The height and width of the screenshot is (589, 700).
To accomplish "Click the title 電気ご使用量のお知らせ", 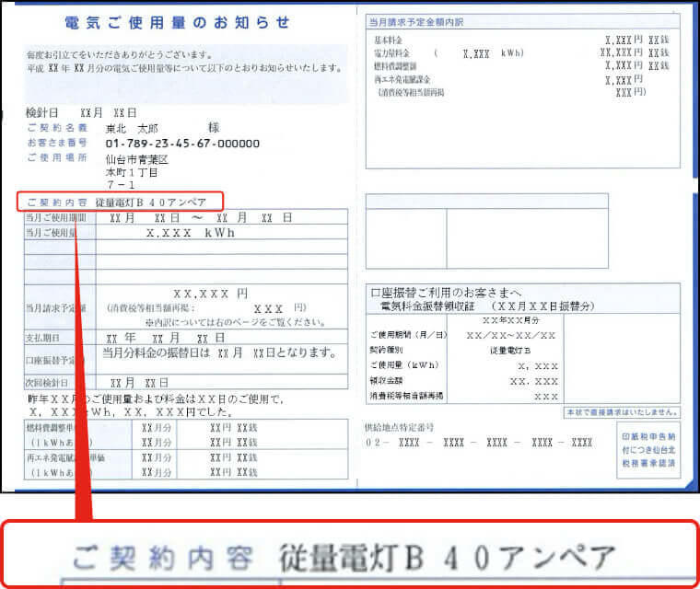I will [x=178, y=22].
